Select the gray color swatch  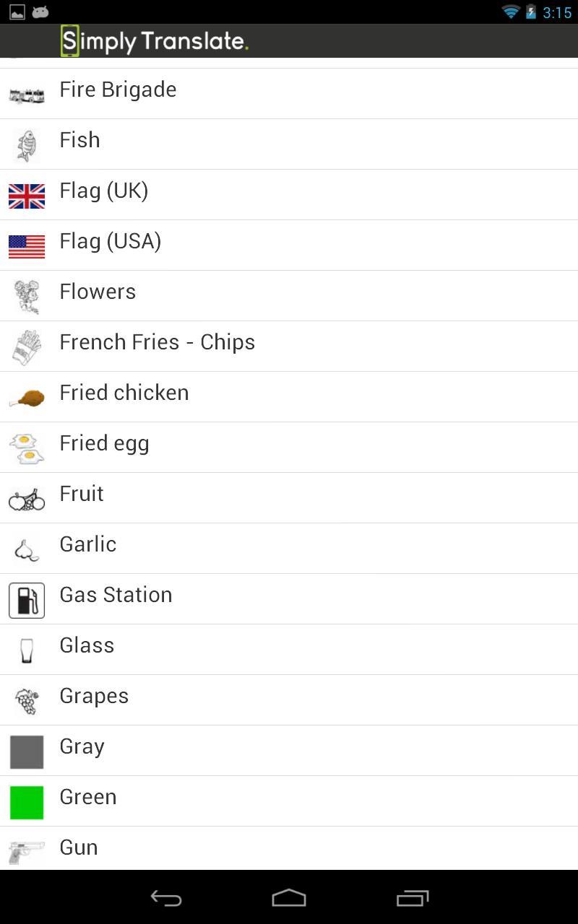tap(27, 751)
